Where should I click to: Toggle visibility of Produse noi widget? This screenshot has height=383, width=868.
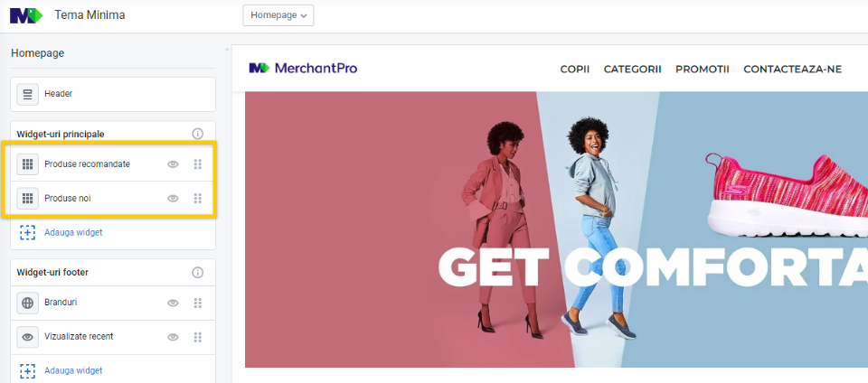click(174, 199)
